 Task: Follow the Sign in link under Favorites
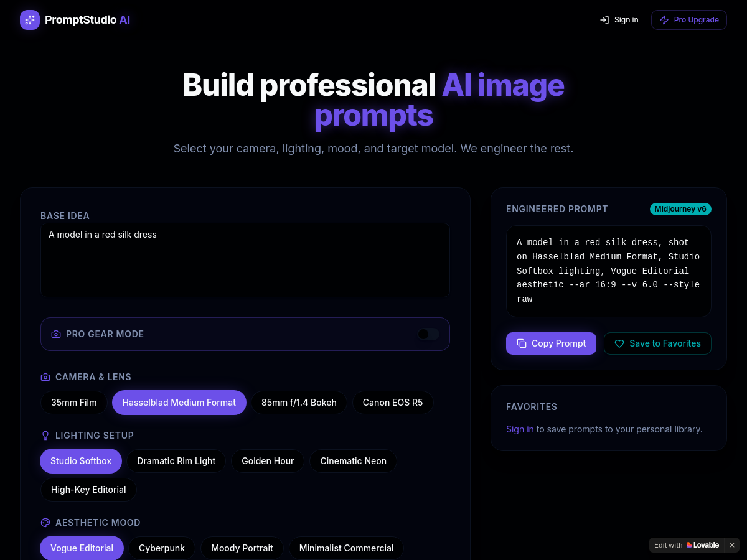point(520,429)
